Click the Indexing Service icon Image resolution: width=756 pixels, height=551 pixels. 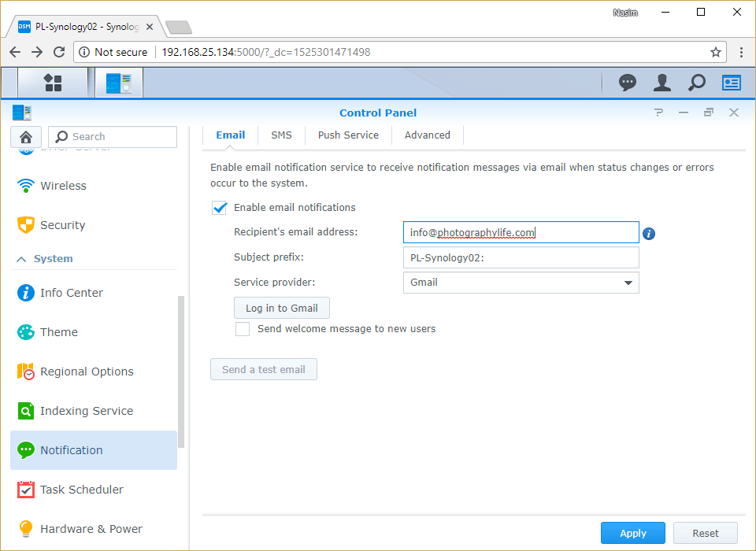point(25,411)
